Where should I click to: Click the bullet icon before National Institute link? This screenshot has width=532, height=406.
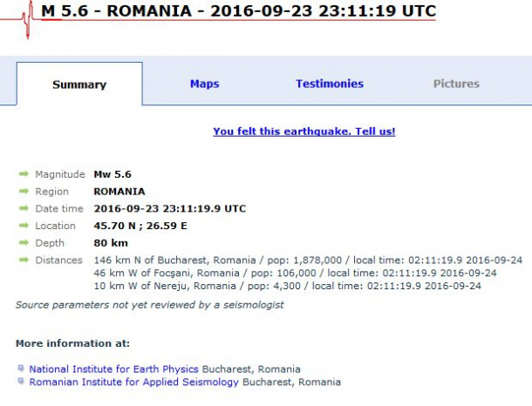[22, 369]
